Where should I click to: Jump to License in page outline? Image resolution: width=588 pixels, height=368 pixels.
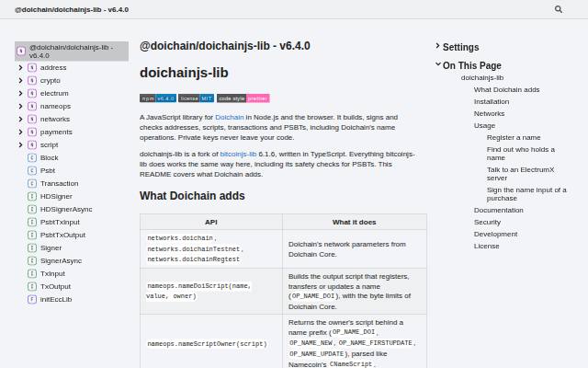point(486,247)
